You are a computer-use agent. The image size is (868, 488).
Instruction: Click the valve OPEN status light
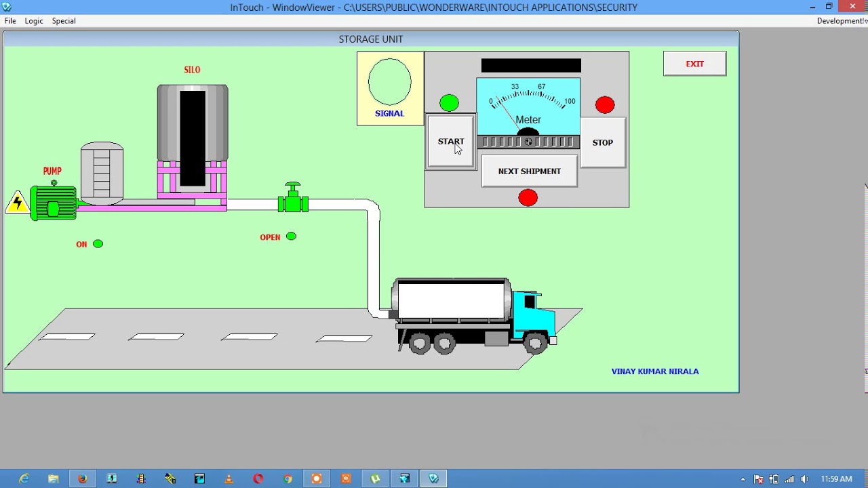pos(291,237)
